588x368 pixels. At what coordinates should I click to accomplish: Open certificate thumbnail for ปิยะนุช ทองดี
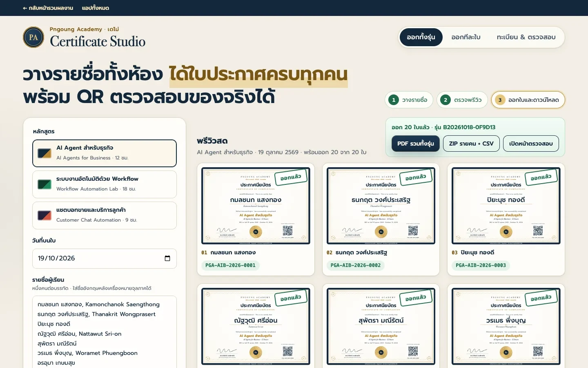[x=506, y=206]
